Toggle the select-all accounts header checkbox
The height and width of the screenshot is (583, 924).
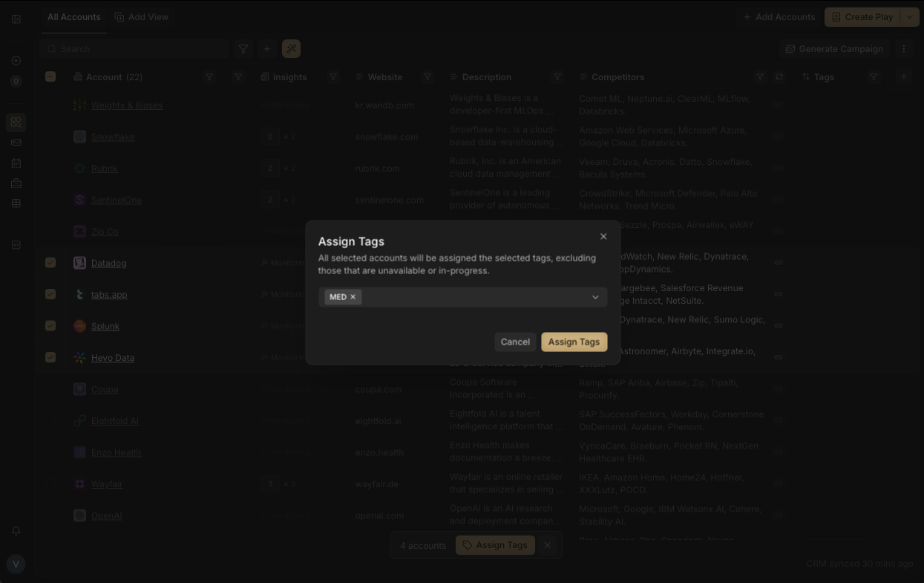50,76
